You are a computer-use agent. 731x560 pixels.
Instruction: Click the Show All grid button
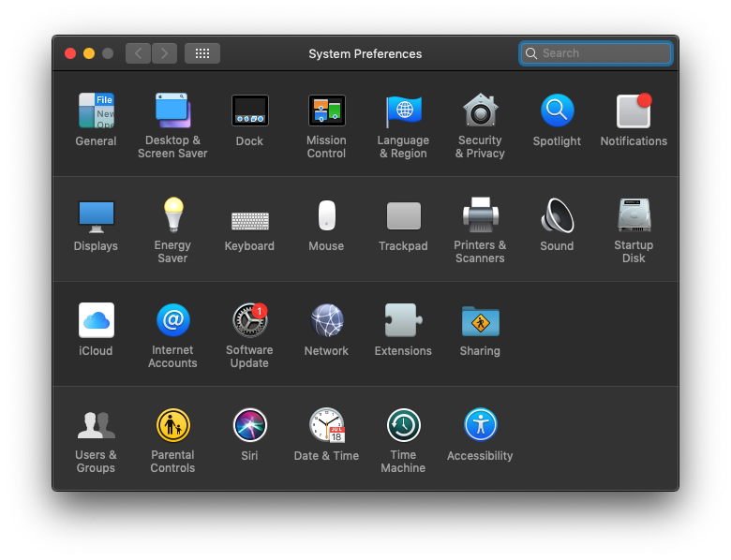pyautogui.click(x=202, y=53)
